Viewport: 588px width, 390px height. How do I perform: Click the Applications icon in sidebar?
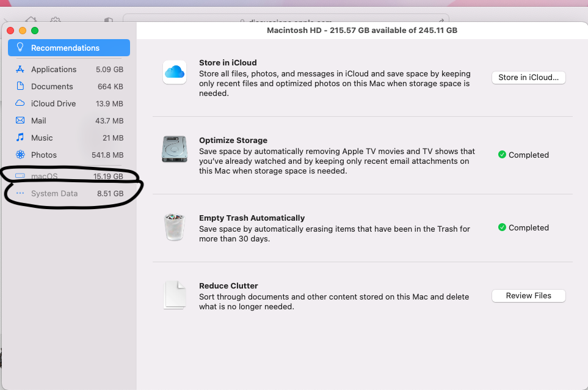point(20,69)
